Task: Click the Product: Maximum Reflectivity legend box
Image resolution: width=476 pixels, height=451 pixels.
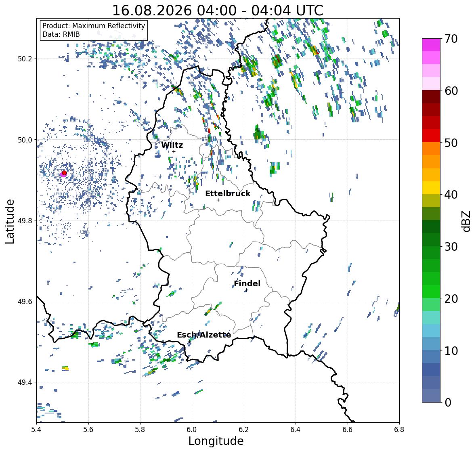Action: pos(94,30)
